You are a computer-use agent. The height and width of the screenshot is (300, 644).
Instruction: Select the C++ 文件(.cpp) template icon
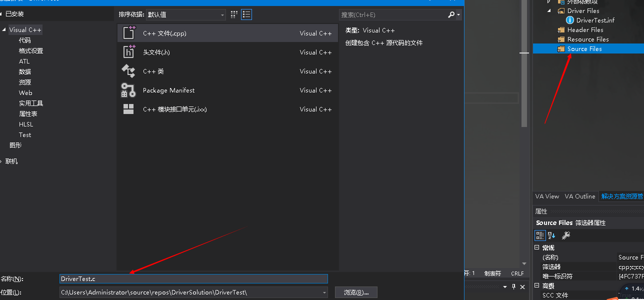[x=129, y=33]
